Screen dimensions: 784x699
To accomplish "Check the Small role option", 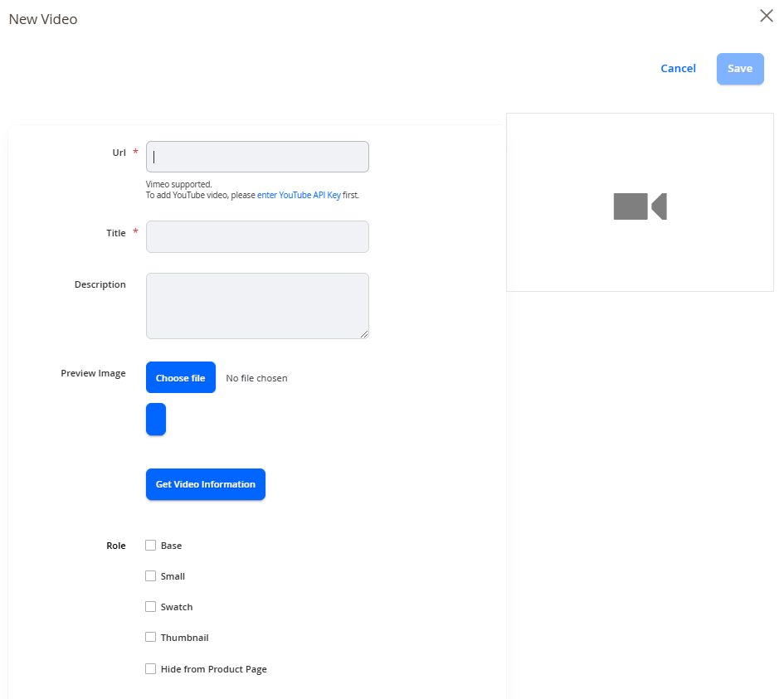I will (x=150, y=576).
